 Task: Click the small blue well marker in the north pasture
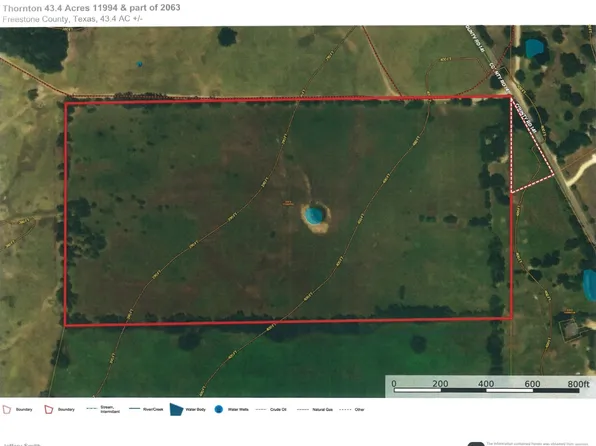click(x=139, y=64)
